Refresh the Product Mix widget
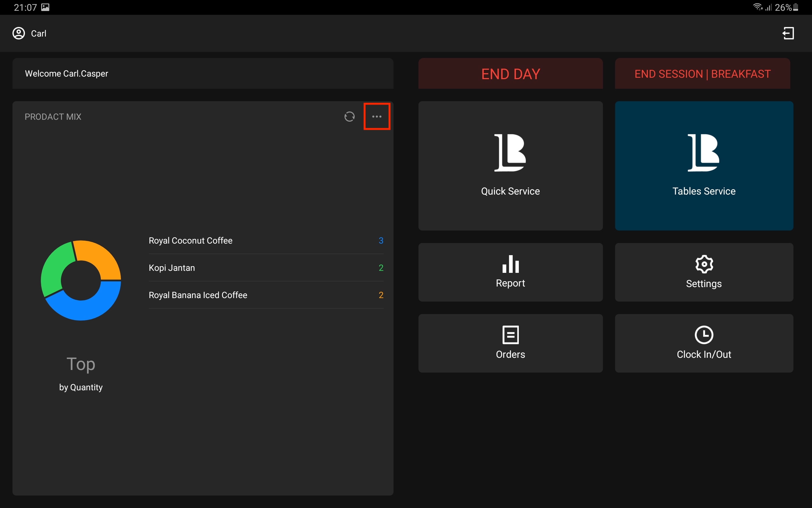 pyautogui.click(x=349, y=117)
